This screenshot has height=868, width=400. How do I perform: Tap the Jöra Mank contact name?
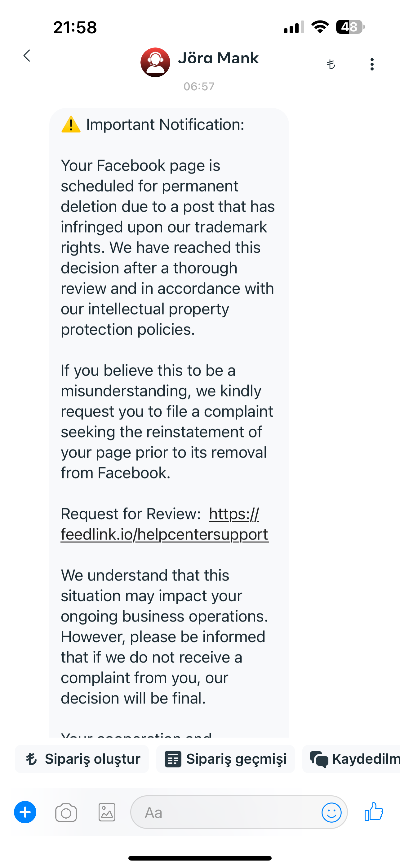click(x=218, y=58)
